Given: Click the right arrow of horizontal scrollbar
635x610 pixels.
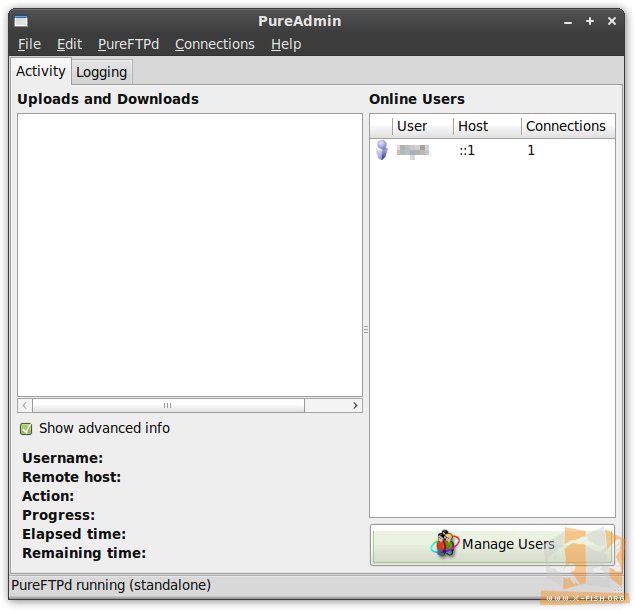Looking at the screenshot, I should point(355,405).
